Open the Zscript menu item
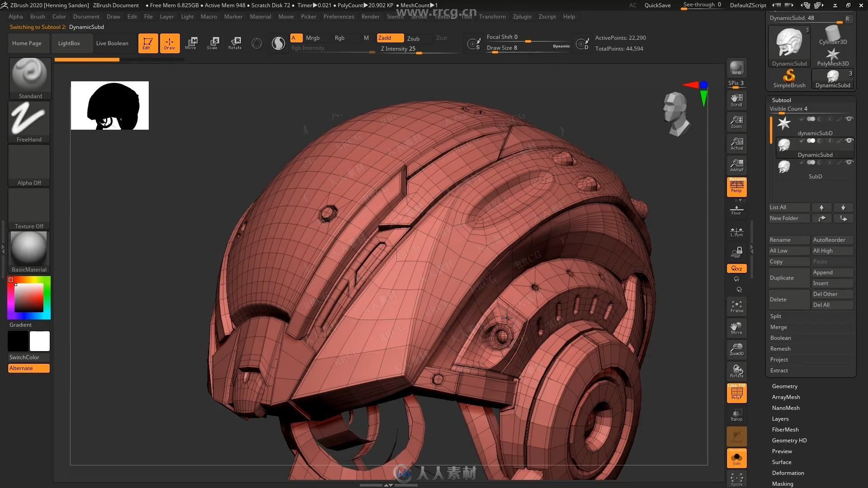The width and height of the screenshot is (868, 488). [x=547, y=16]
